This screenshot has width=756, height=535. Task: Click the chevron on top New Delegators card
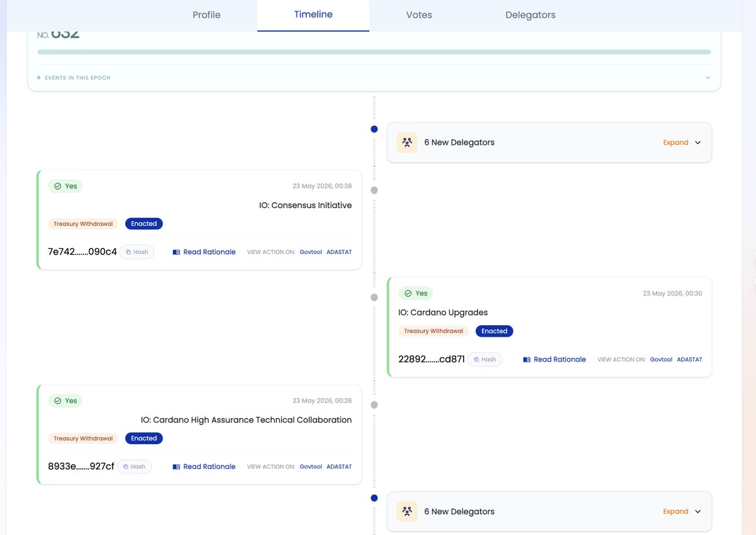click(x=697, y=142)
